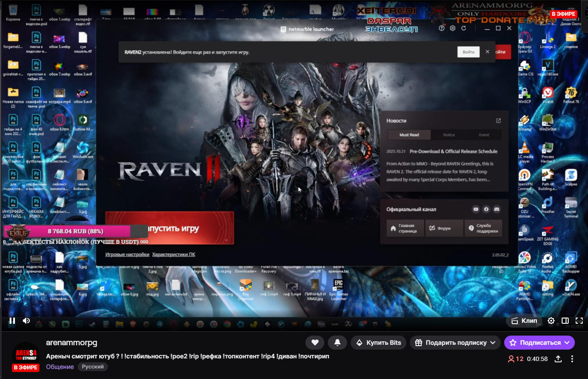Select the Epic Games Launcher shortcut
The image size is (588, 379).
pos(338,290)
